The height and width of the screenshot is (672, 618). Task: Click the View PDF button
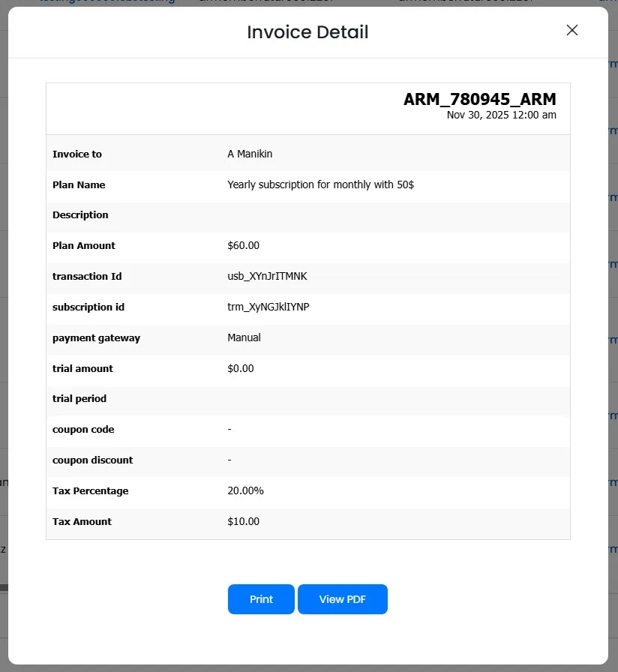pyautogui.click(x=343, y=598)
